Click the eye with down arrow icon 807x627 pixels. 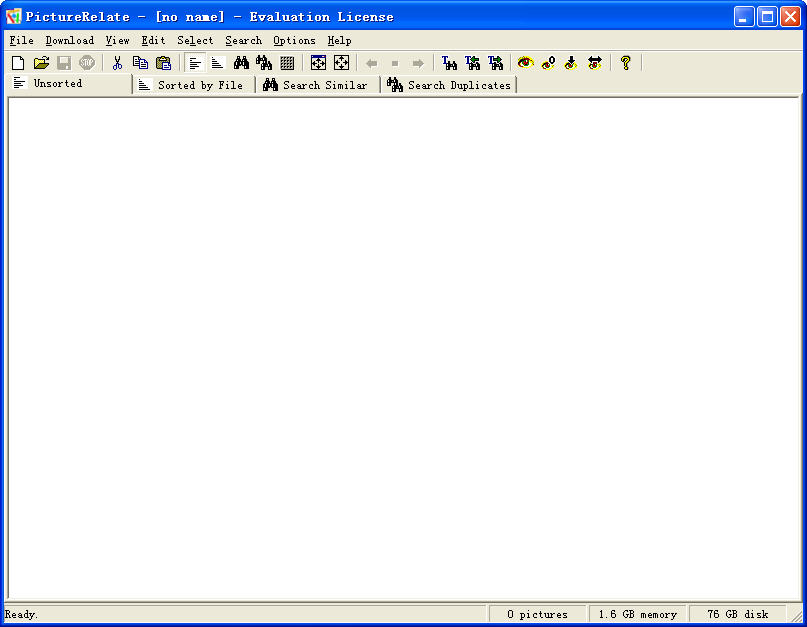click(571, 63)
